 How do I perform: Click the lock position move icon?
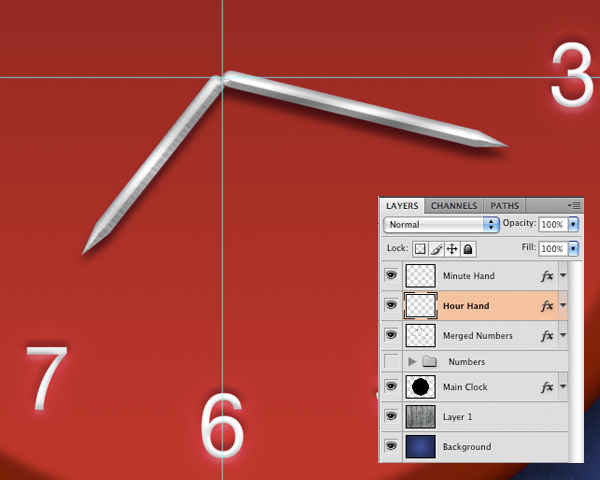(452, 248)
